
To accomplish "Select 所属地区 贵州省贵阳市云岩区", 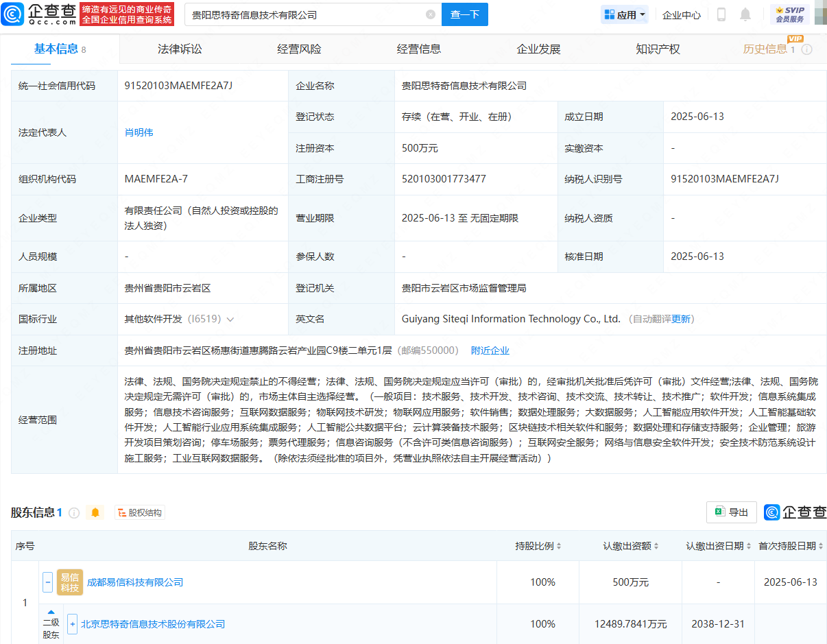I will (x=167, y=288).
